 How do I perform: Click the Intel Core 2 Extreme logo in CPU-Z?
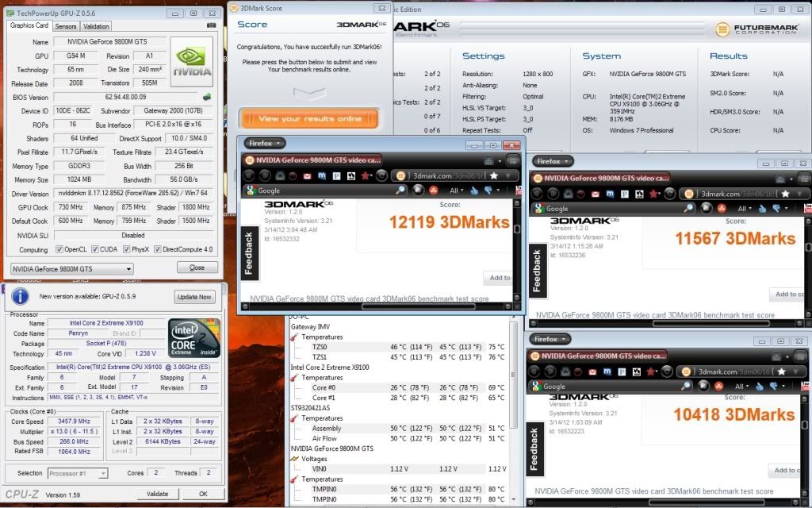pos(194,338)
